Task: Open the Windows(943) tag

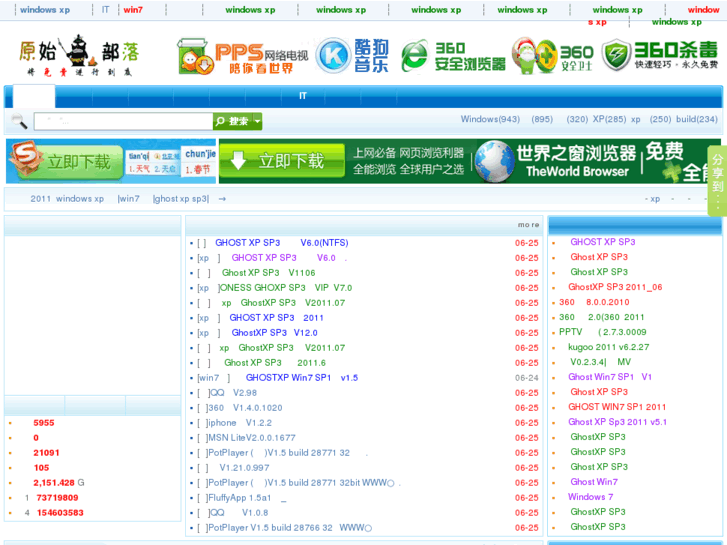Action: pyautogui.click(x=490, y=119)
